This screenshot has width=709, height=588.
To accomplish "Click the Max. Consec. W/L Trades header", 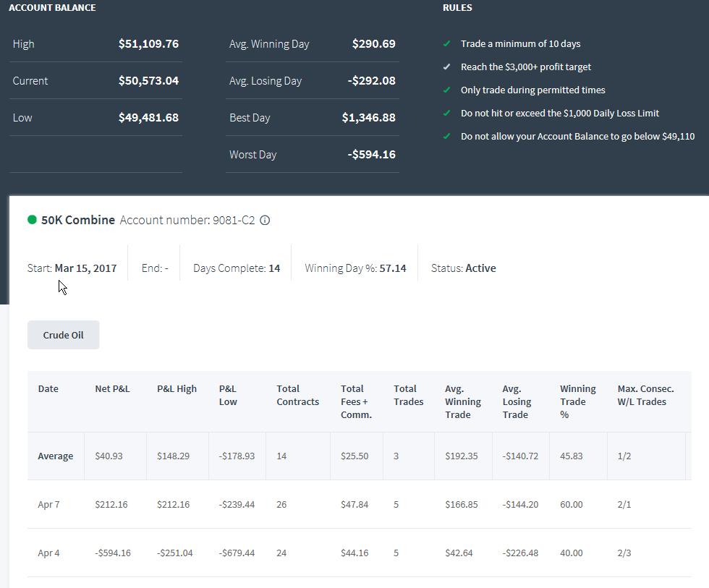I will point(645,395).
